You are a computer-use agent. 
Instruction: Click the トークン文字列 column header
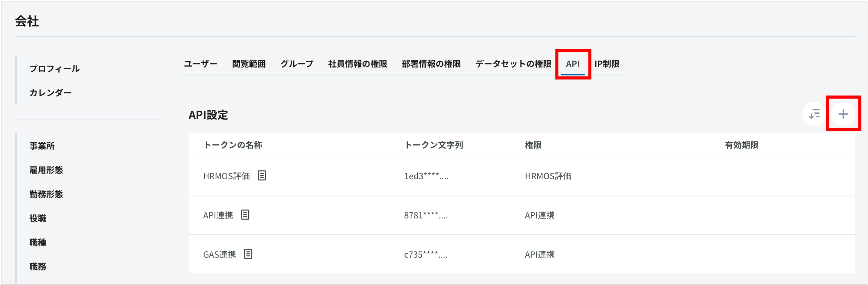[433, 145]
